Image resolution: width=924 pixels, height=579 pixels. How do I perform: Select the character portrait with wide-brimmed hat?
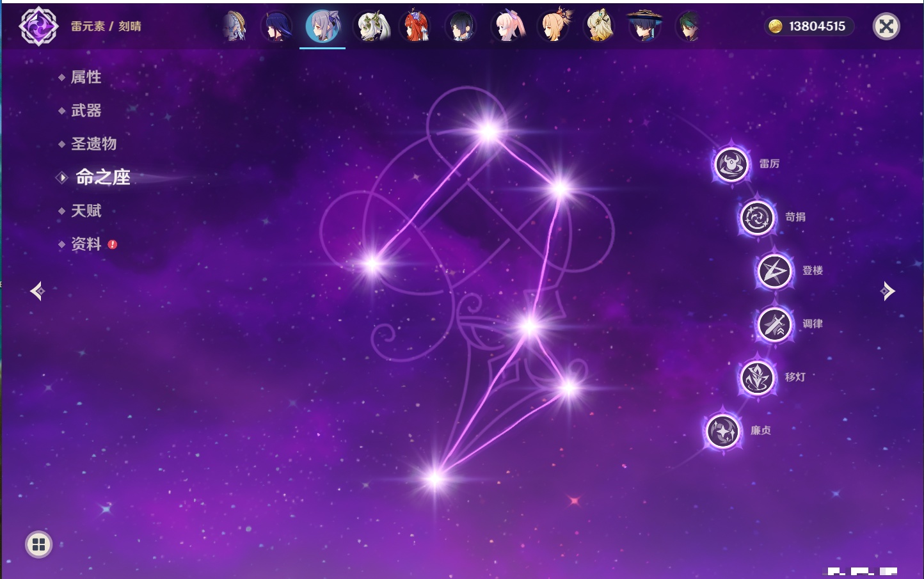[x=644, y=26]
